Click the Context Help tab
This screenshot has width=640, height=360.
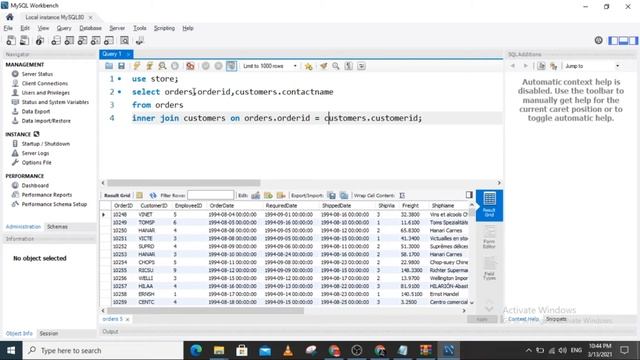tap(523, 319)
